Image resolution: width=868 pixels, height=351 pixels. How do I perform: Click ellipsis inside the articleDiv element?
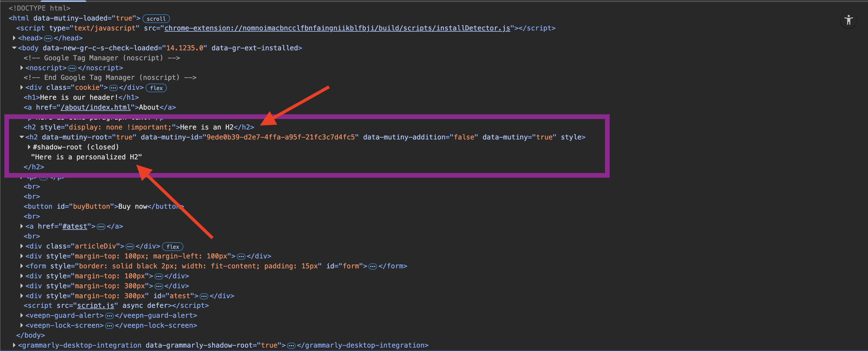click(x=130, y=246)
